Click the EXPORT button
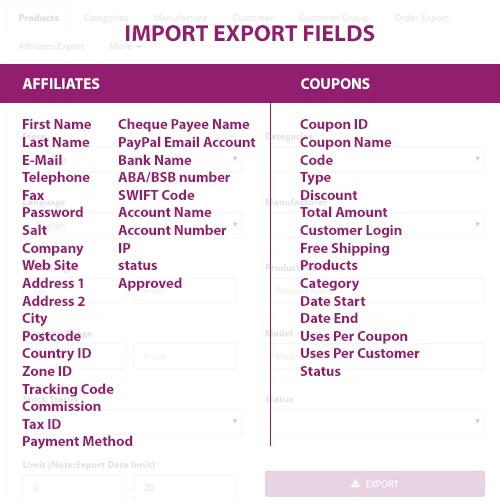 (375, 484)
